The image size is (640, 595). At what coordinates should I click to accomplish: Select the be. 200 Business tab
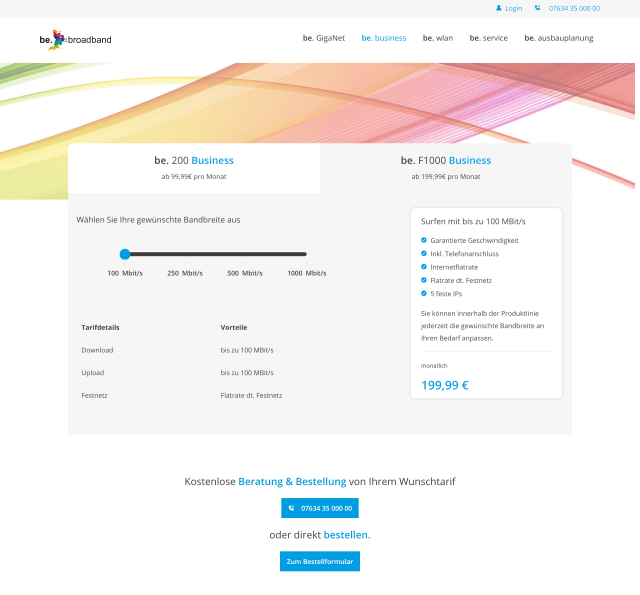click(194, 168)
